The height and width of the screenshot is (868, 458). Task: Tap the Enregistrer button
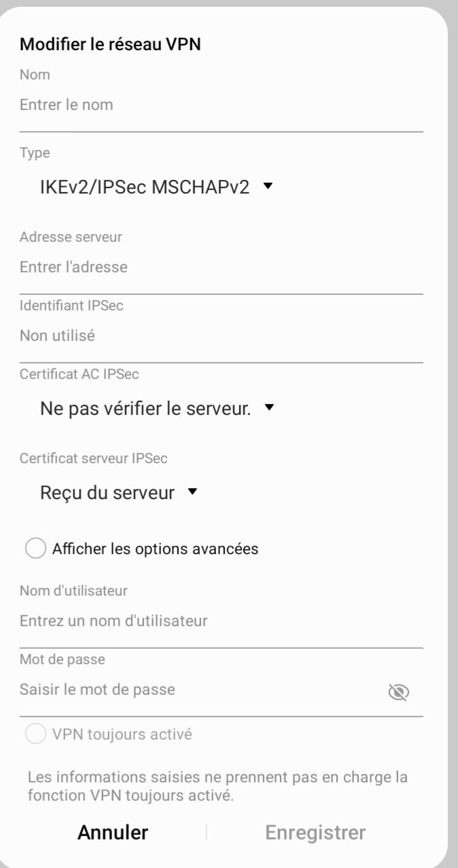coord(315,832)
